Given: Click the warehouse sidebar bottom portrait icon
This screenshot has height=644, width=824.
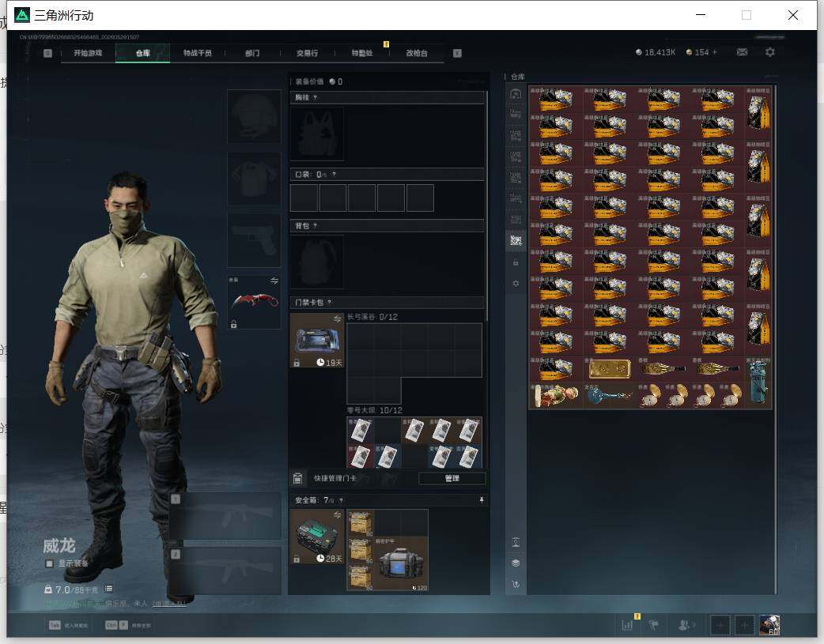Looking at the screenshot, I should 516,543.
